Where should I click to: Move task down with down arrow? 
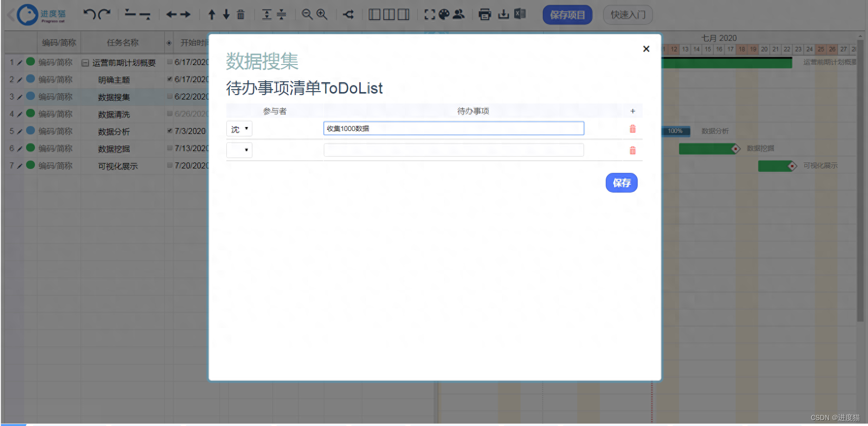pyautogui.click(x=226, y=14)
